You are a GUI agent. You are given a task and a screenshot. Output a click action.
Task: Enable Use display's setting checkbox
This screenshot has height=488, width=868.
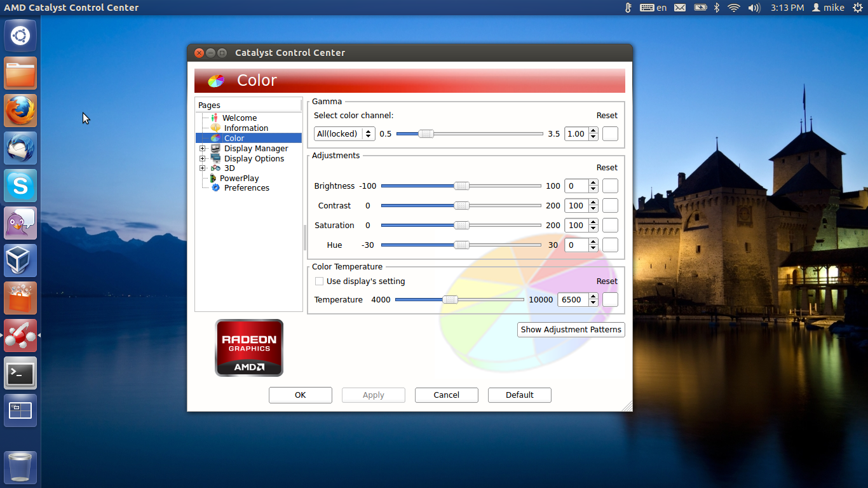click(320, 281)
